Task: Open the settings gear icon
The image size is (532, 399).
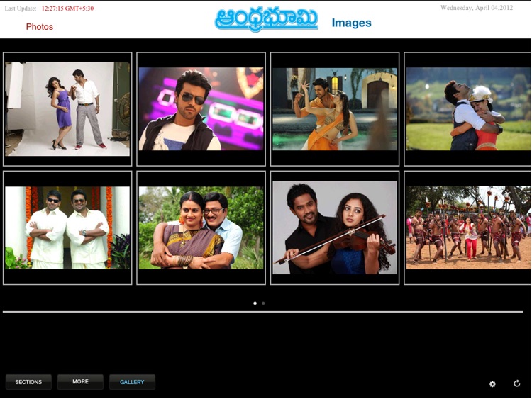Action: pos(492,383)
